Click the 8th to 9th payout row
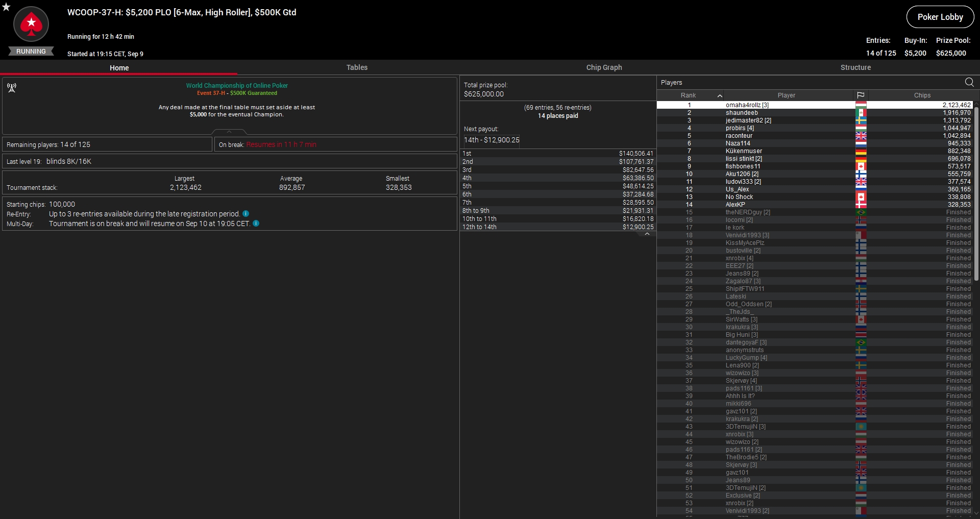The height and width of the screenshot is (519, 980). coord(558,211)
